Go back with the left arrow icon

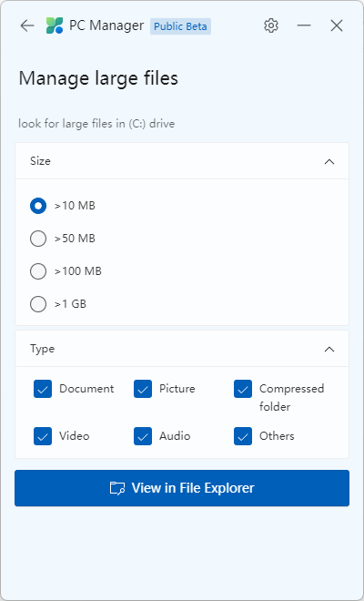tap(27, 25)
